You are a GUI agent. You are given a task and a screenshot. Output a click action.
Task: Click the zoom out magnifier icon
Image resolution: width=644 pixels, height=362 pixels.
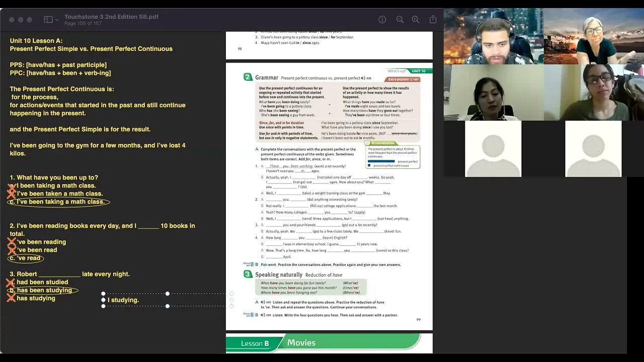point(399,20)
